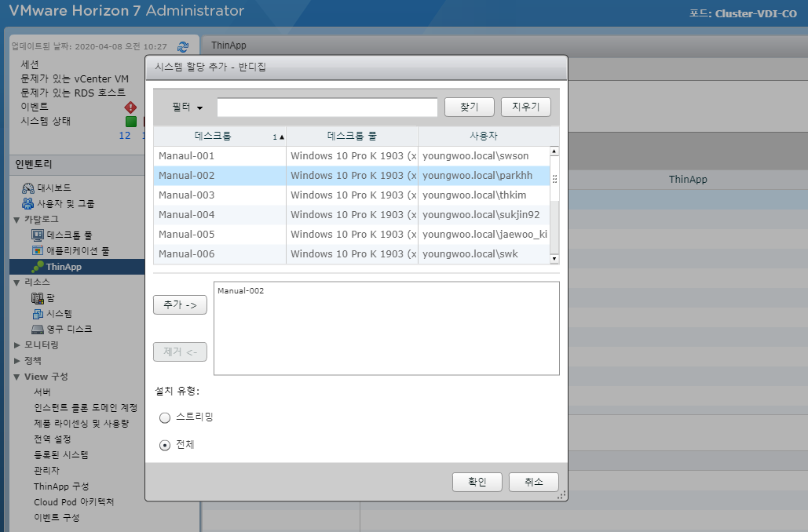Viewport: 808px width, 532px height.
Task: Open the 대시보드 dashboard icon
Action: tap(28, 188)
